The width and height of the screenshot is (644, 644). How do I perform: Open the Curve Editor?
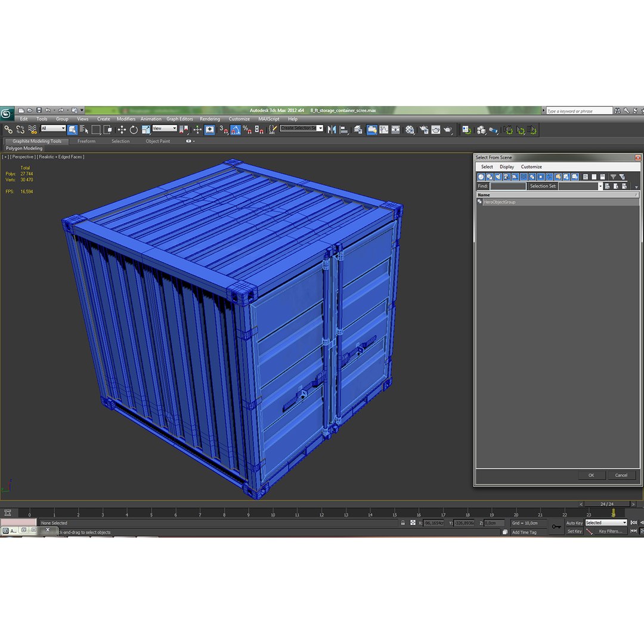[383, 130]
